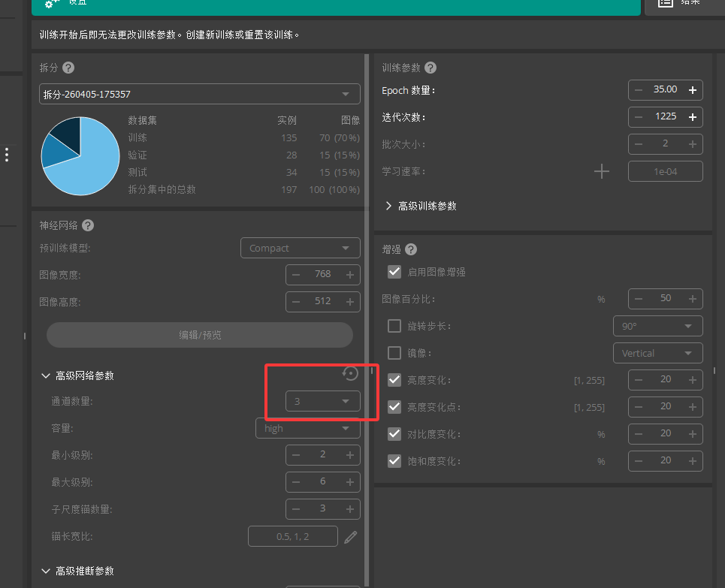The image size is (725, 588).
Task: Open the 预训练模型 Compact dropdown
Action: pyautogui.click(x=300, y=248)
